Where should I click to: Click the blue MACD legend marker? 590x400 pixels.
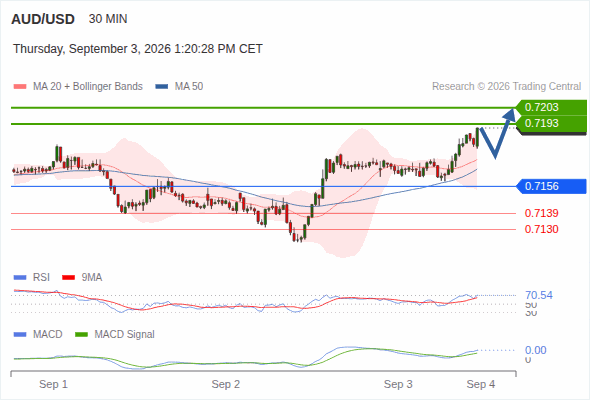click(20, 335)
